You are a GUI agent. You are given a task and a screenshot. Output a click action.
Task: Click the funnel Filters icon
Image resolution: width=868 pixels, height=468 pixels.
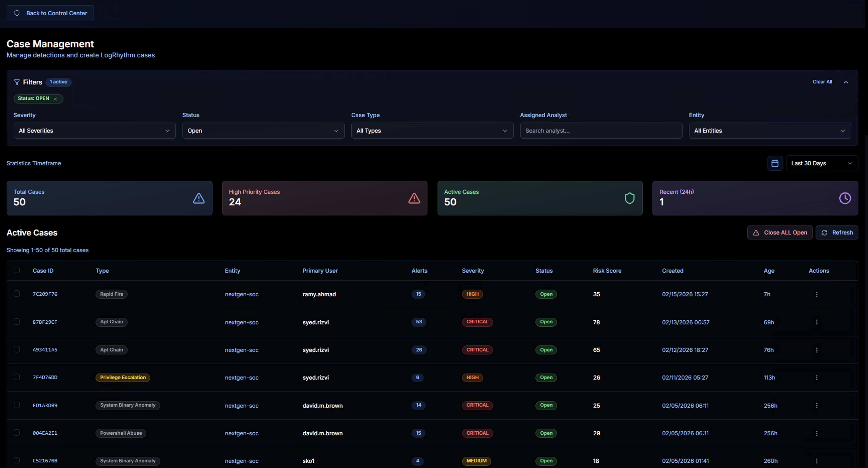17,82
